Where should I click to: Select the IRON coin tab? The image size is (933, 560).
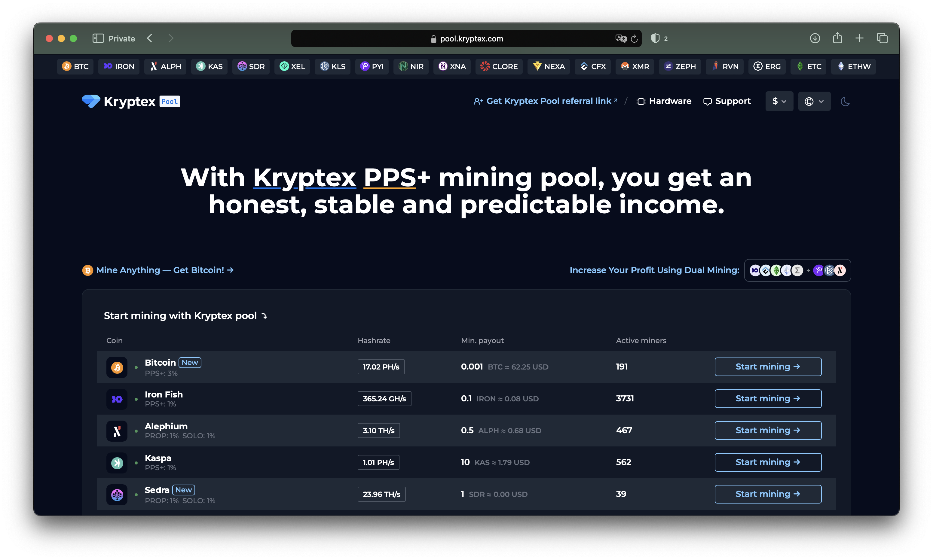point(119,66)
